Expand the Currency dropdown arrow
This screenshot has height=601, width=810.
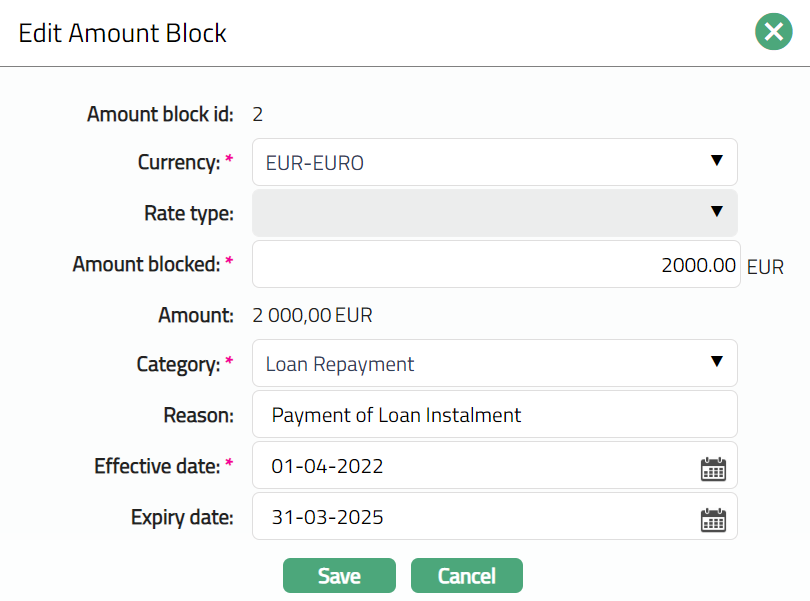pos(716,161)
